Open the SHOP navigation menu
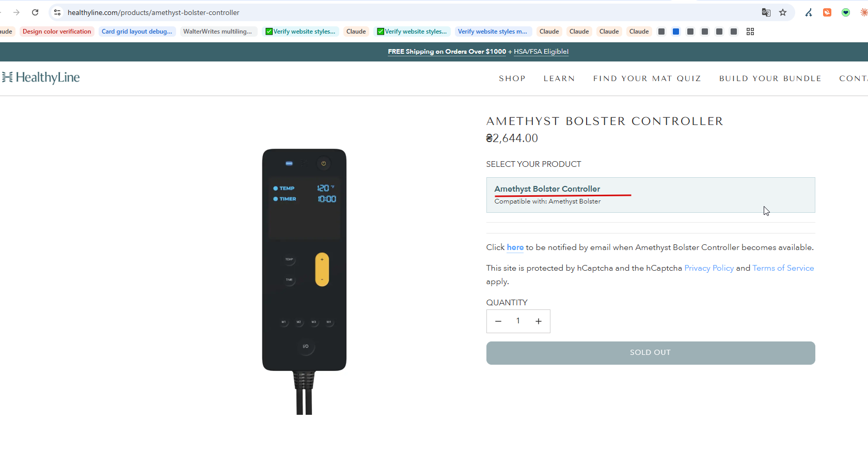The image size is (868, 452). (x=512, y=79)
